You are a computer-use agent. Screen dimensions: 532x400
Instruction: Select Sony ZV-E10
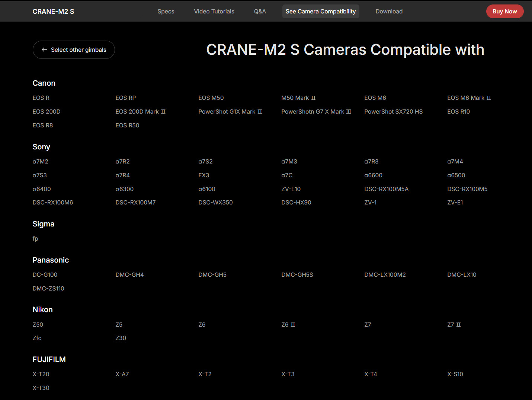point(291,189)
